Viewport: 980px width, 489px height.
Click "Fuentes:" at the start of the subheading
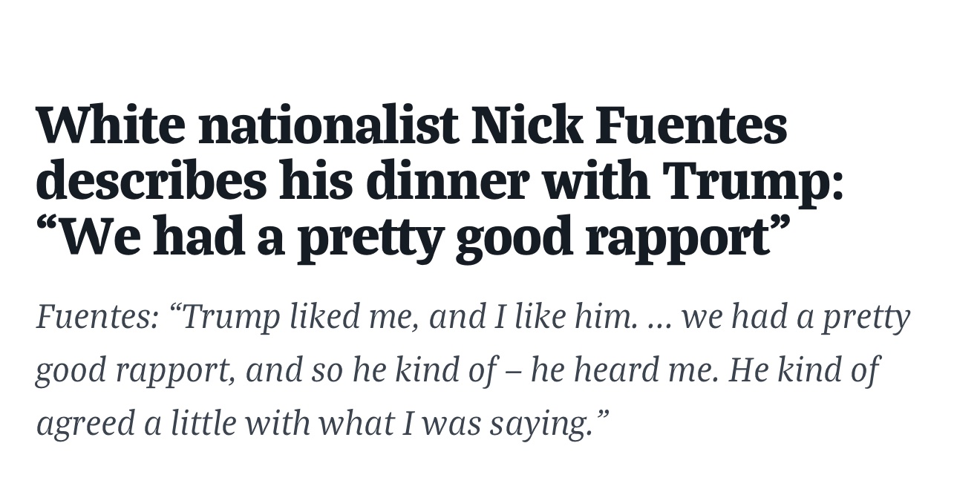(x=97, y=318)
